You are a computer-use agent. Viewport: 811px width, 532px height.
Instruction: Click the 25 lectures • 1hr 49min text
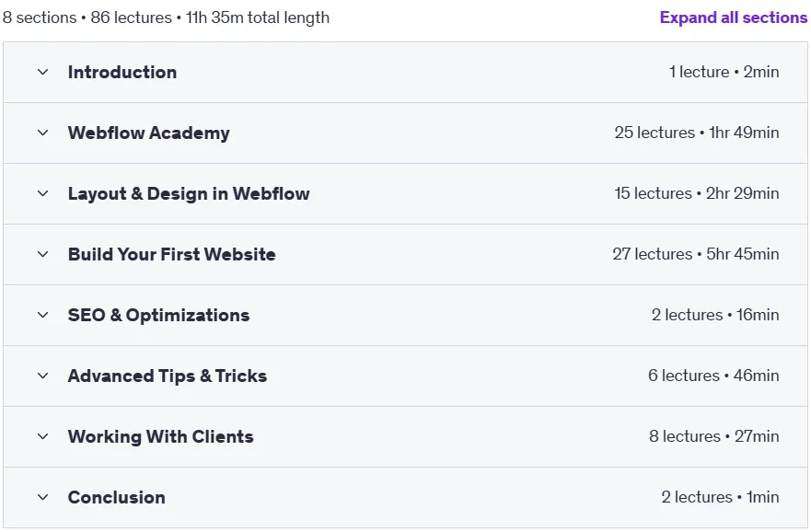pyautogui.click(x=697, y=133)
